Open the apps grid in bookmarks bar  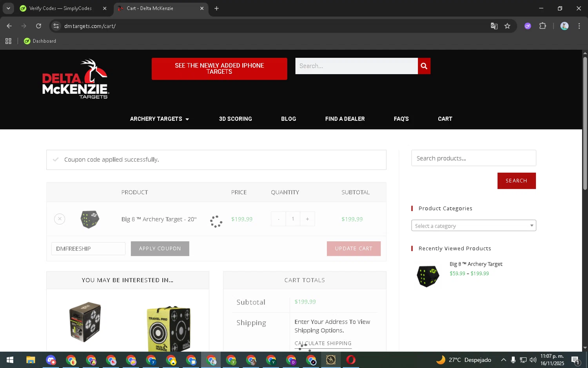[8, 41]
